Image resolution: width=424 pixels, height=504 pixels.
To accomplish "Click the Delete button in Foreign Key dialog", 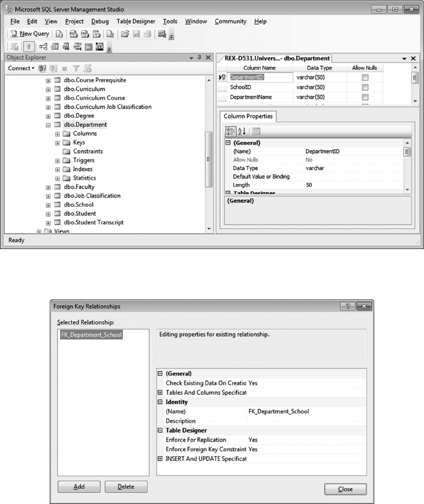I will coord(126,487).
